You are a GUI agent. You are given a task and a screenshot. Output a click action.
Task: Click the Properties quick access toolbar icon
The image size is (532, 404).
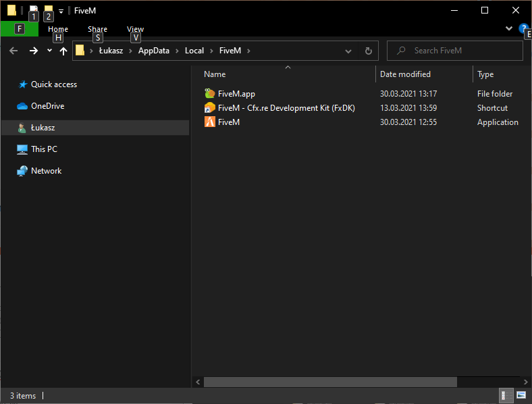click(34, 9)
